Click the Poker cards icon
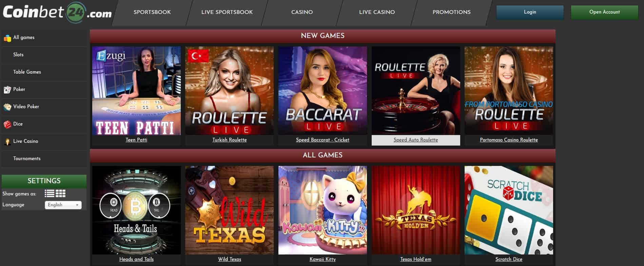Image resolution: width=644 pixels, height=266 pixels. click(x=7, y=90)
